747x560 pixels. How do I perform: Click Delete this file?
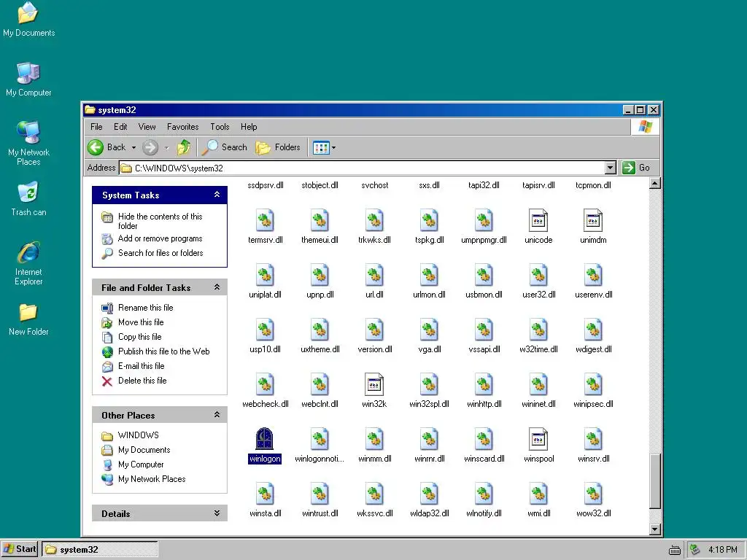pos(142,381)
